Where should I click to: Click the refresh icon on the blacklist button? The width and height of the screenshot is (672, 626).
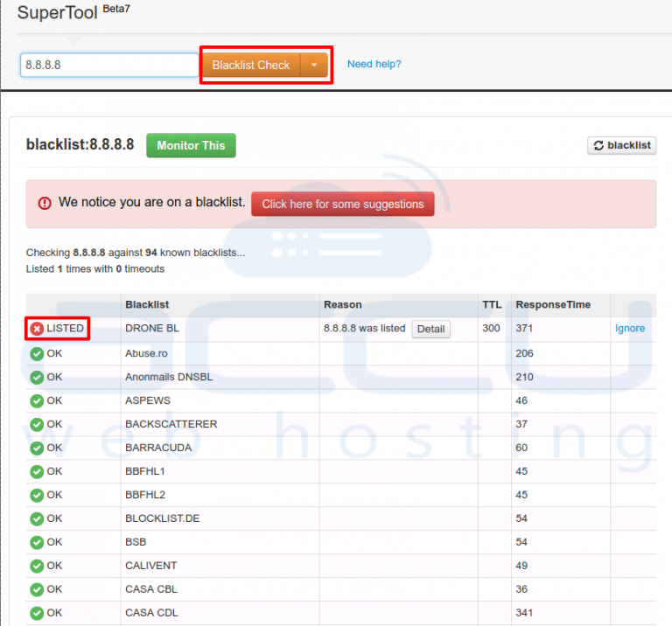(598, 146)
